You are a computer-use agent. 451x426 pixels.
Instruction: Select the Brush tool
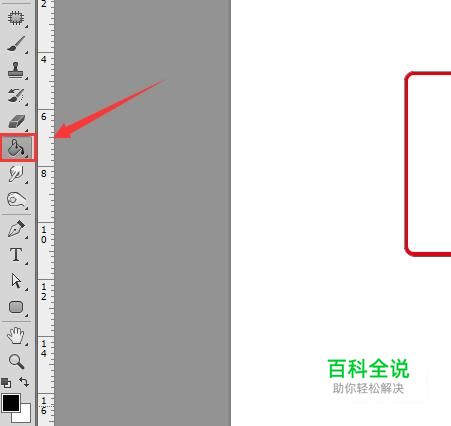click(16, 44)
